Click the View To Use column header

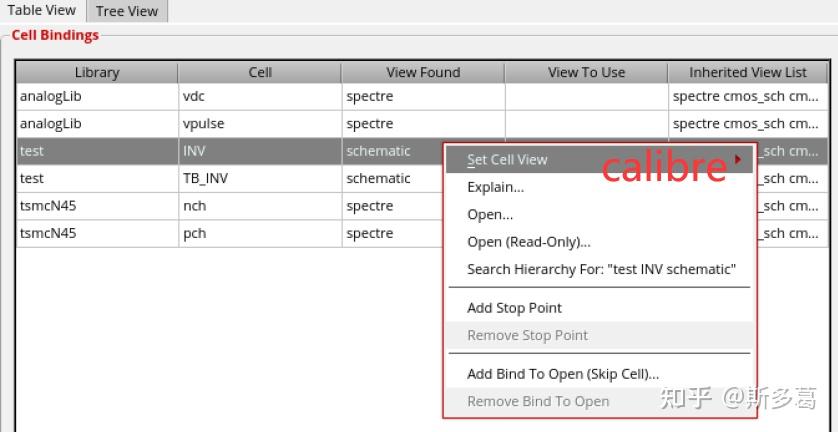pyautogui.click(x=586, y=72)
